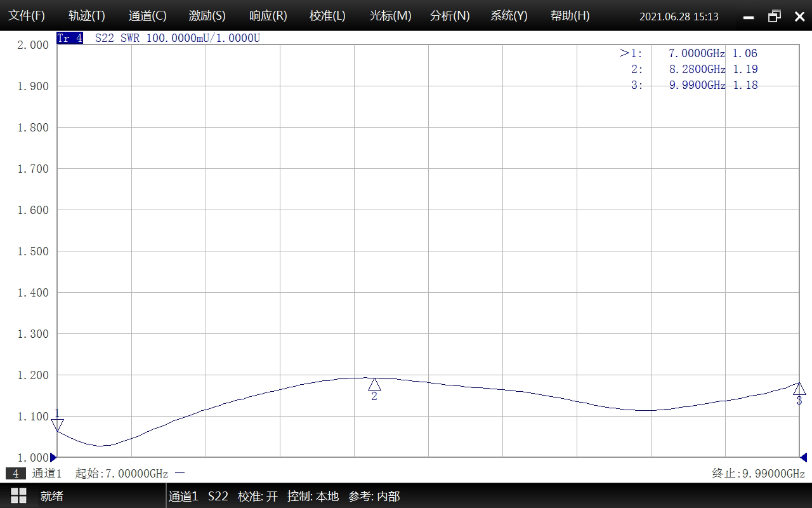This screenshot has width=812, height=508.
Task: Click the S22 status bar label
Action: 218,497
